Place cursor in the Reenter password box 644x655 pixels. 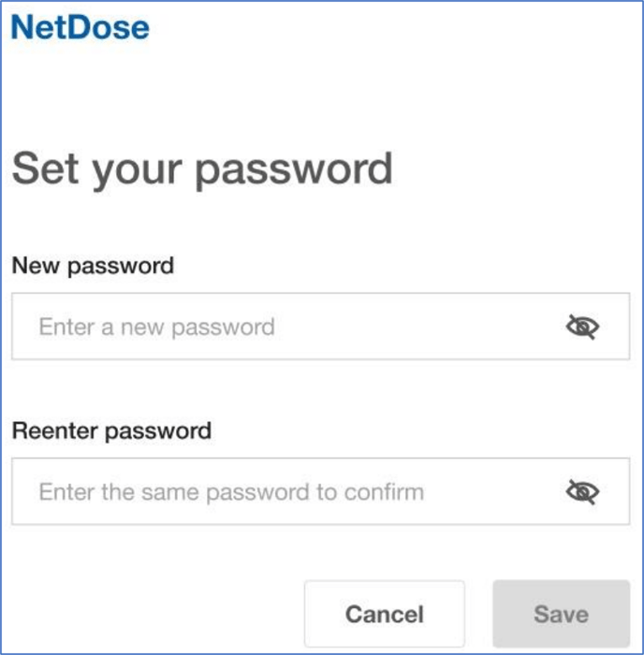point(320,491)
